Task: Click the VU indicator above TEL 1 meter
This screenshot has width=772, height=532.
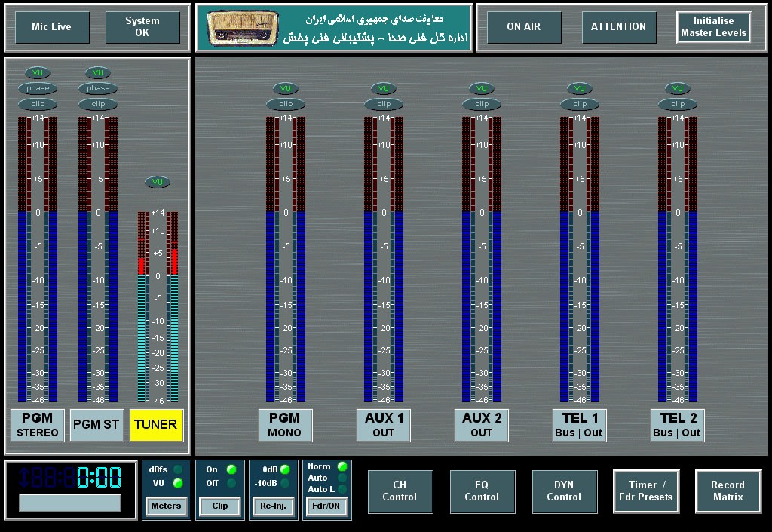Action: click(x=580, y=89)
